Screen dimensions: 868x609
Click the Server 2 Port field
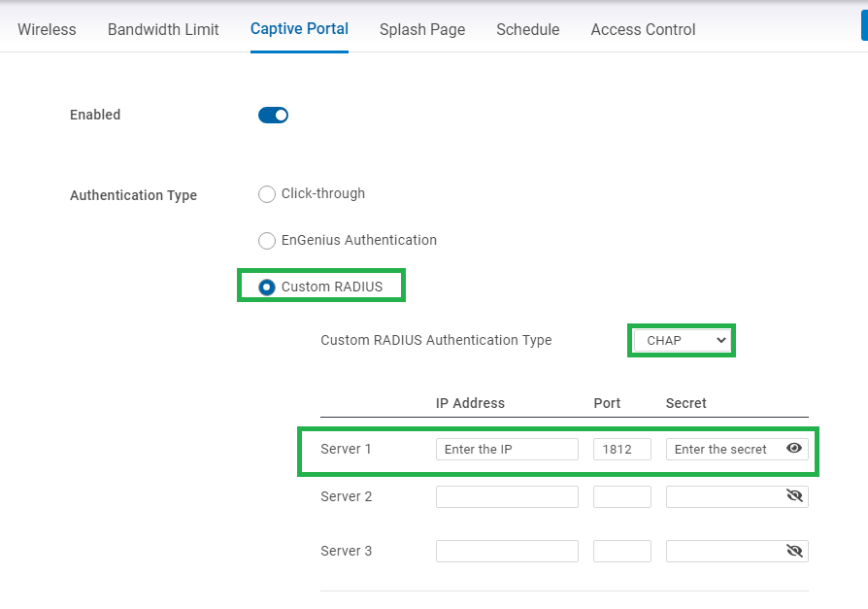(621, 496)
